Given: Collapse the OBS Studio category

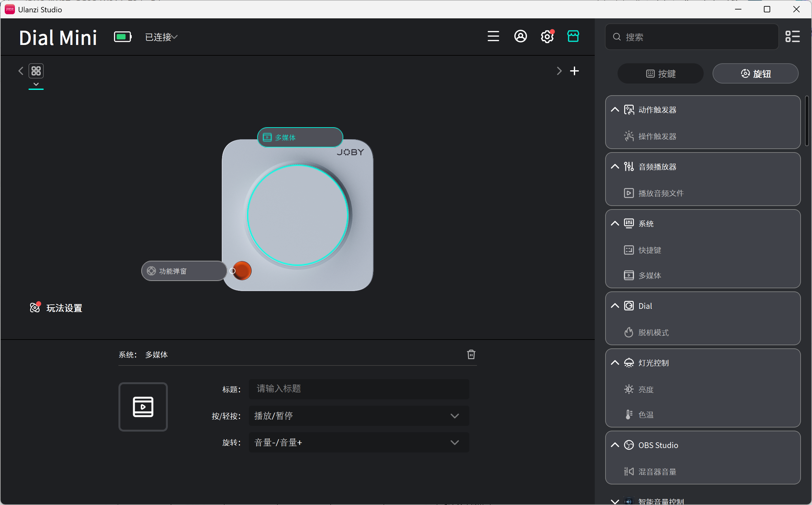Looking at the screenshot, I should point(615,445).
